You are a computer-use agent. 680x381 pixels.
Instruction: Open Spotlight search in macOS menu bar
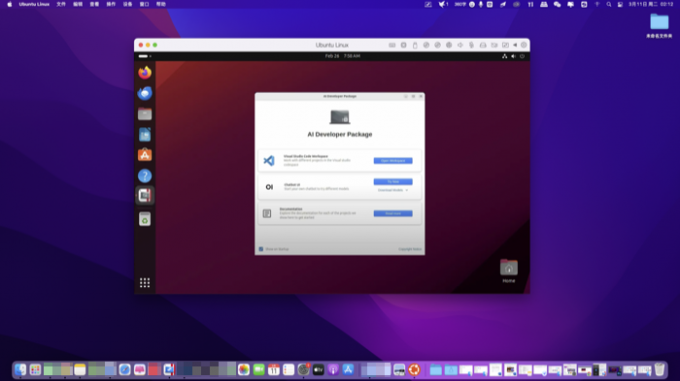pos(609,4)
